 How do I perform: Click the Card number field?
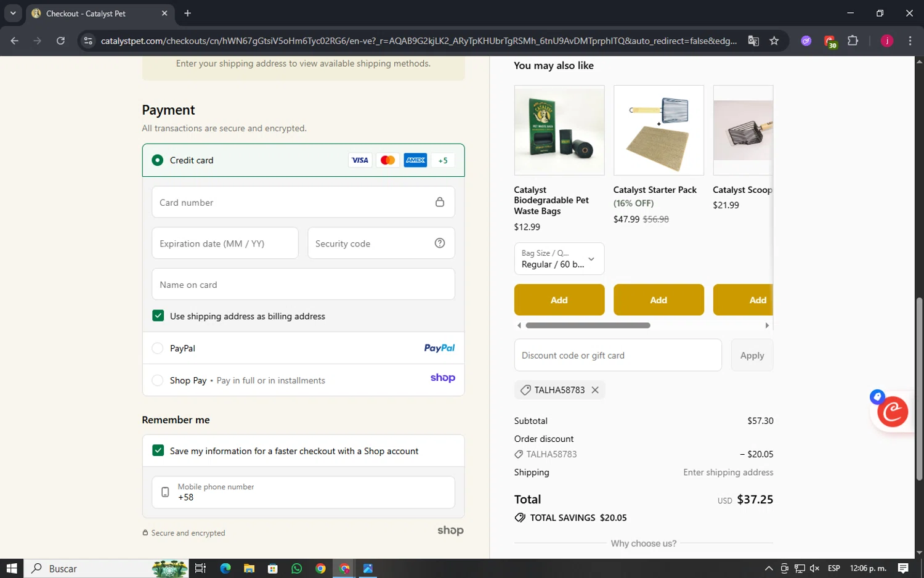pyautogui.click(x=303, y=202)
